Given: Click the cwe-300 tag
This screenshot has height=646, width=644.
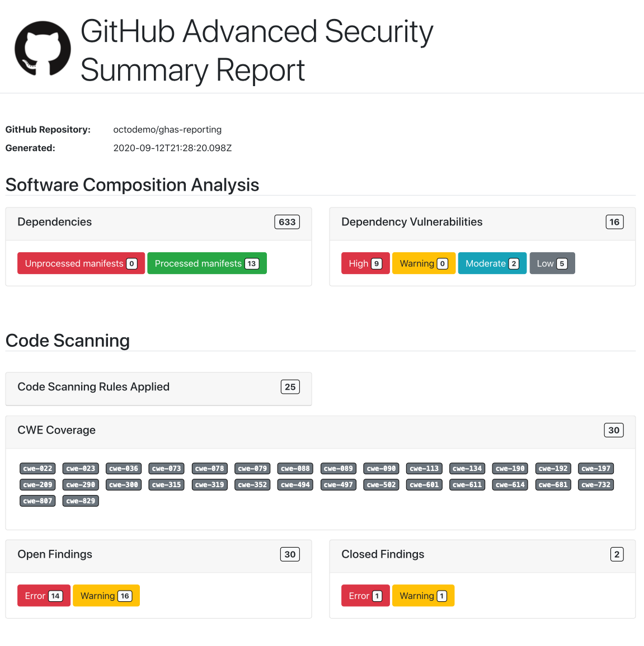Looking at the screenshot, I should (x=124, y=484).
